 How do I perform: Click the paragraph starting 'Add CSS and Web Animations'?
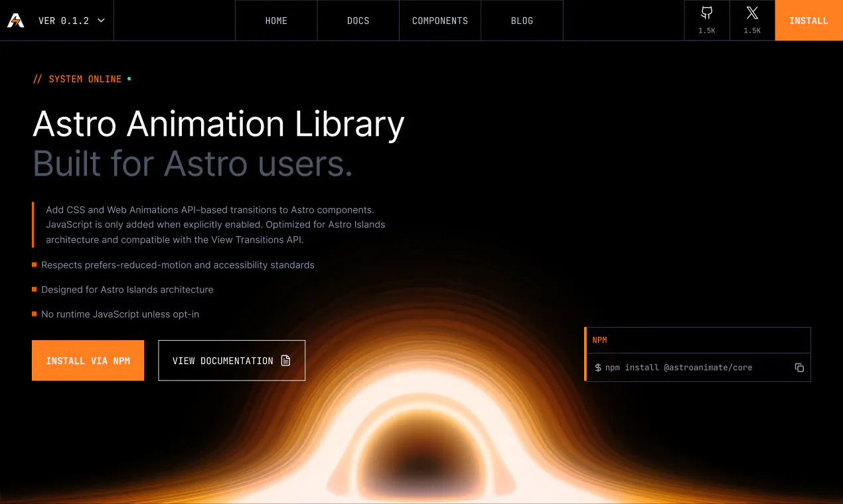215,225
